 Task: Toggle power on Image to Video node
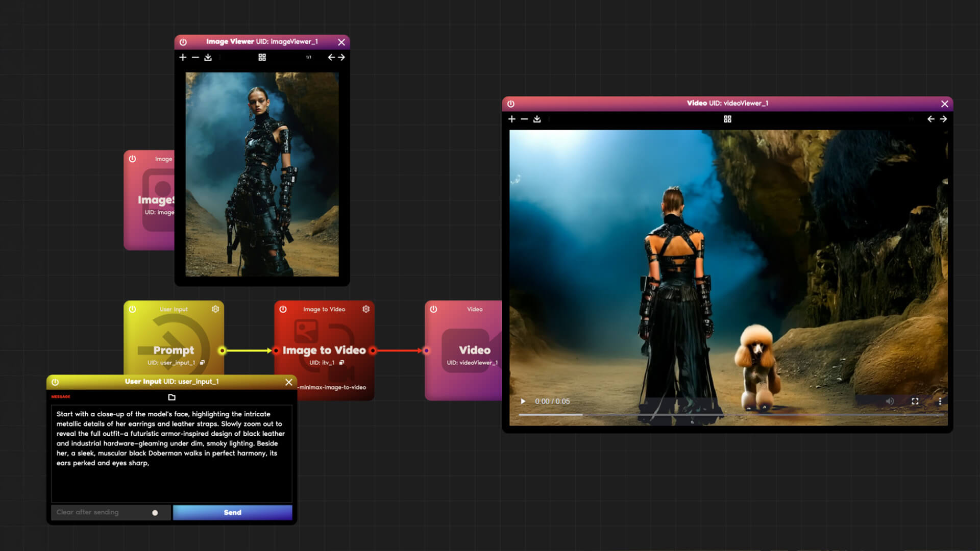click(x=283, y=309)
